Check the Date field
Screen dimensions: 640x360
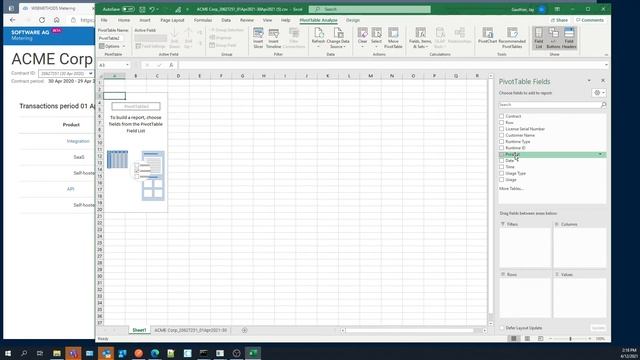coord(502,161)
